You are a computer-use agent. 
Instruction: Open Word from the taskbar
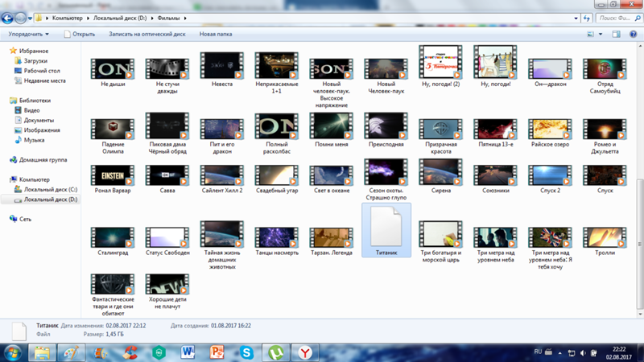[x=188, y=352]
